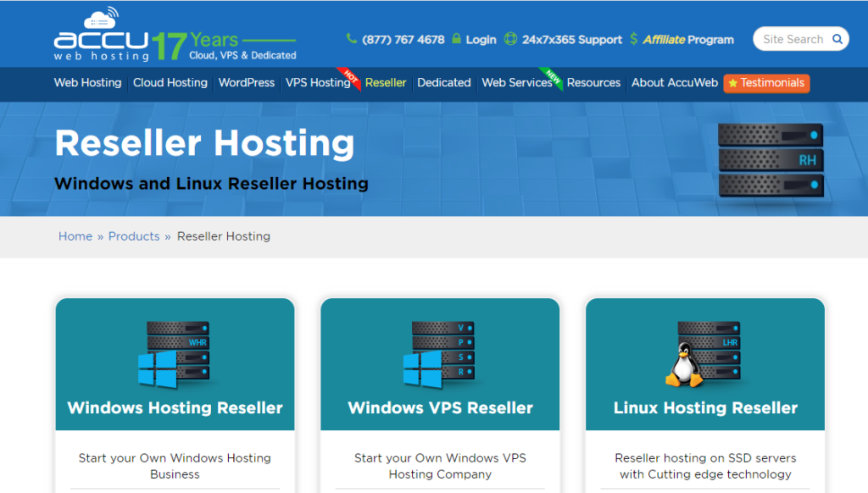Click the 'Reseller Hosting' page title

pos(204,143)
